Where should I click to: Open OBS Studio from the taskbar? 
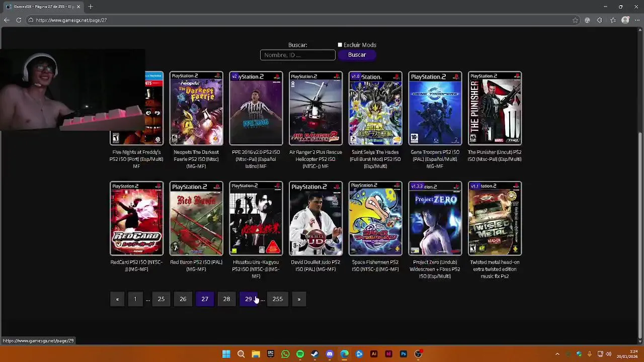418,354
